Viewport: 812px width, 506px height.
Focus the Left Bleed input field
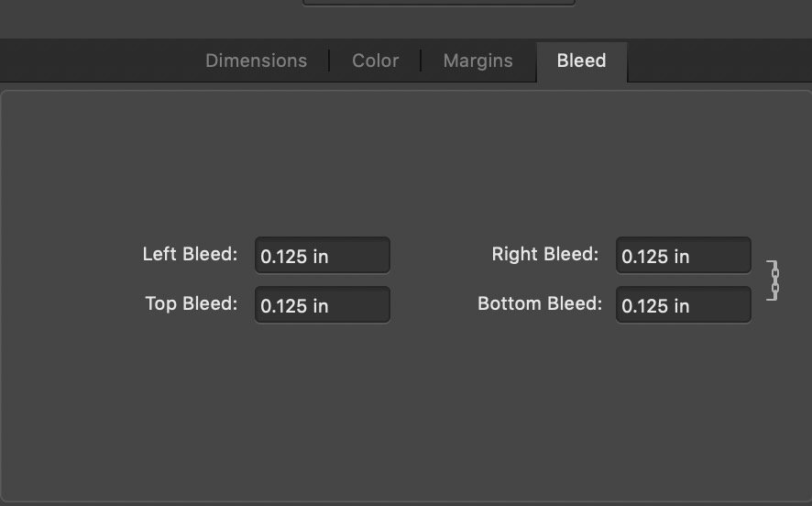click(x=322, y=256)
